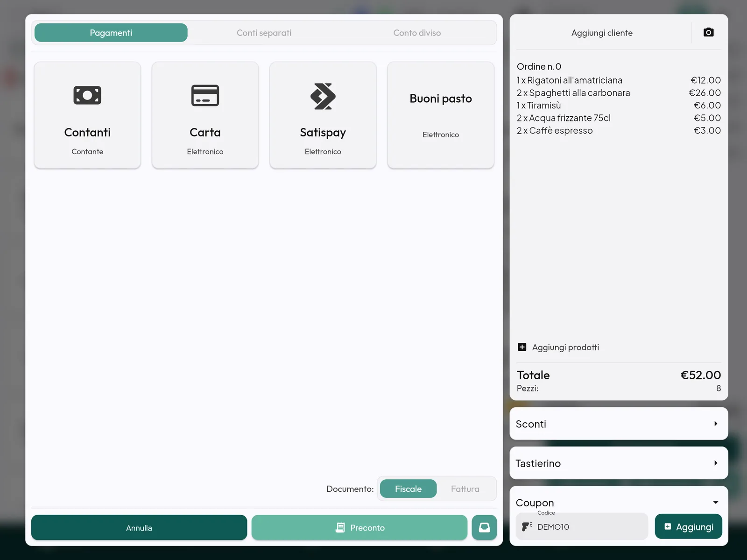747x560 pixels.
Task: Switch to the Conti separati tab
Action: click(264, 33)
